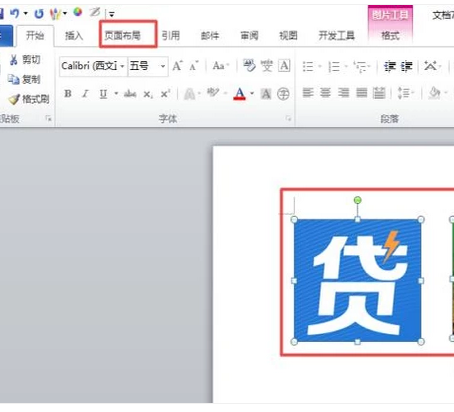
Task: Click the Shrink Font icon
Action: pos(194,66)
